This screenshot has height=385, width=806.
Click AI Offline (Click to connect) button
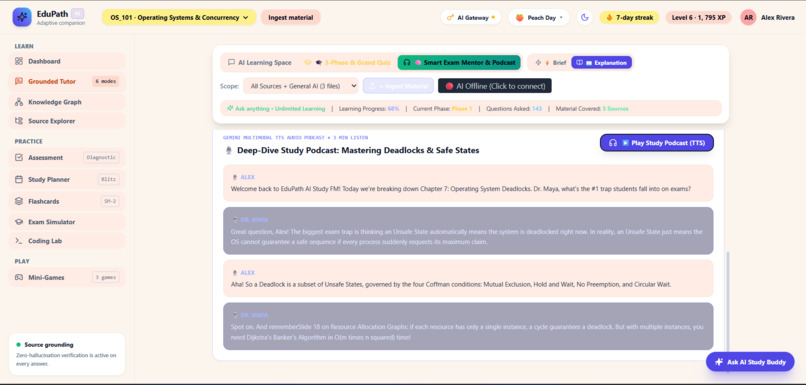[494, 86]
